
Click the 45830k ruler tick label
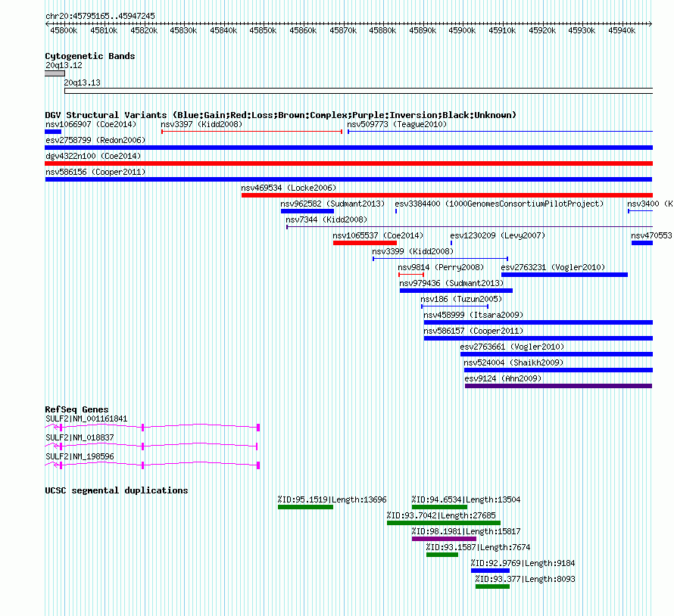click(183, 31)
